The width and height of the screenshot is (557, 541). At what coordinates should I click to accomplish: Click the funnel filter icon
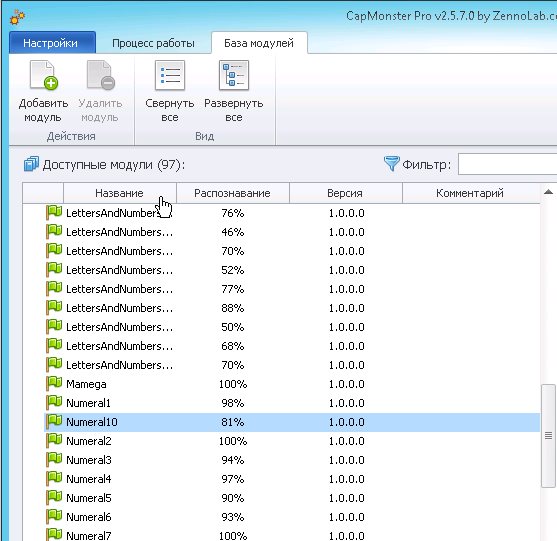point(391,164)
